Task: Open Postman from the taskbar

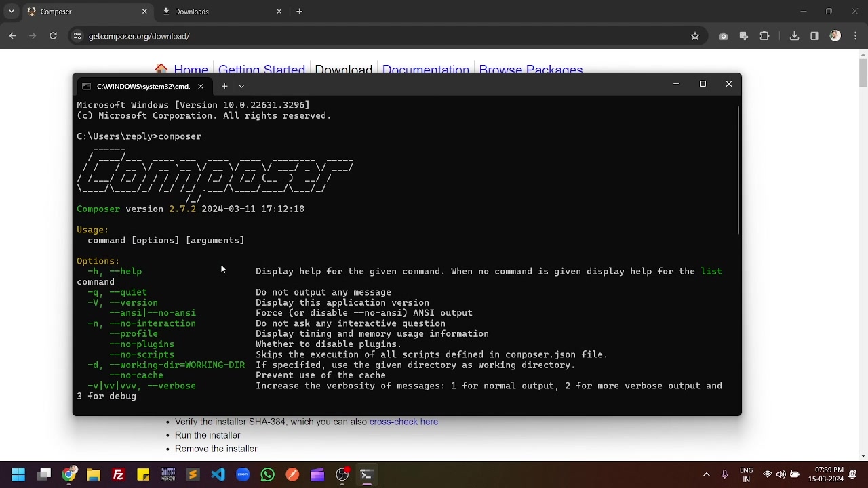Action: coord(292,474)
